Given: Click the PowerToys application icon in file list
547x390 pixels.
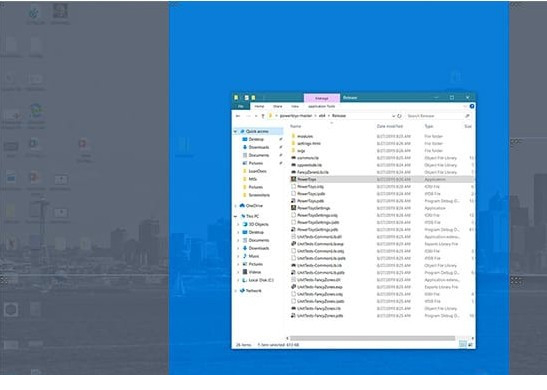Looking at the screenshot, I should click(x=293, y=179).
